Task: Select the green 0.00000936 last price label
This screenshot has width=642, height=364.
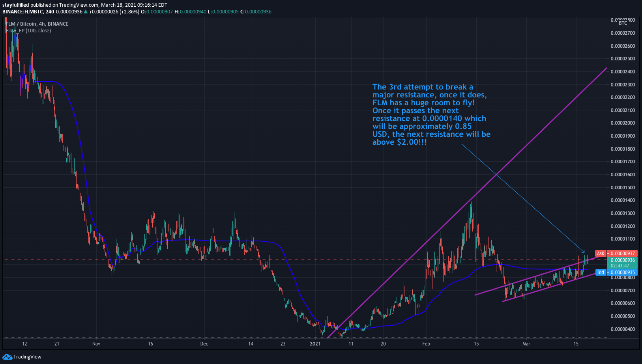Action: click(x=623, y=260)
